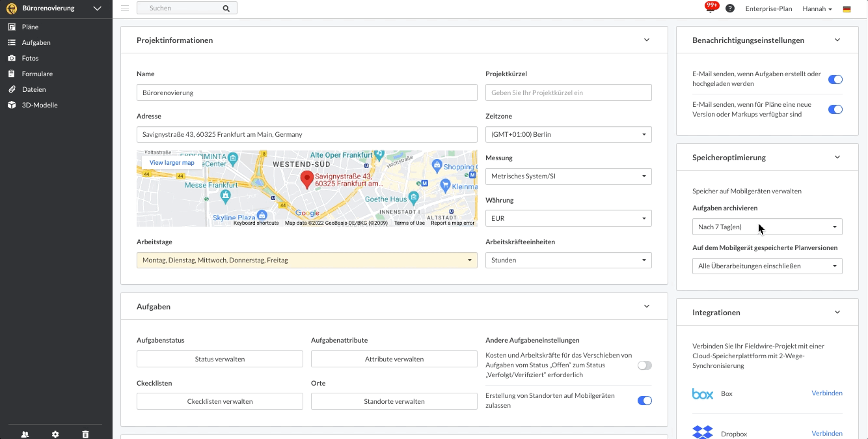Open the Arbeitskräfteeinheiten Stunden dropdown
The height and width of the screenshot is (439, 868).
point(569,260)
